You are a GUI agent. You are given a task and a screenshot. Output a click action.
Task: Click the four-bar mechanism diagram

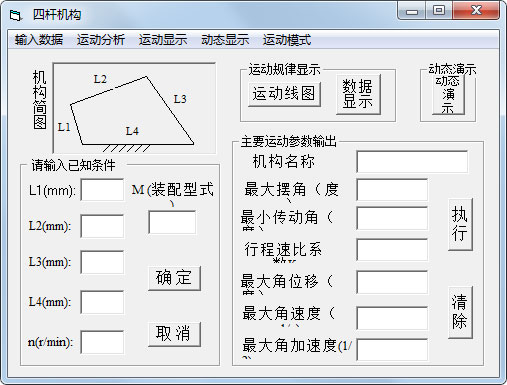coord(134,108)
